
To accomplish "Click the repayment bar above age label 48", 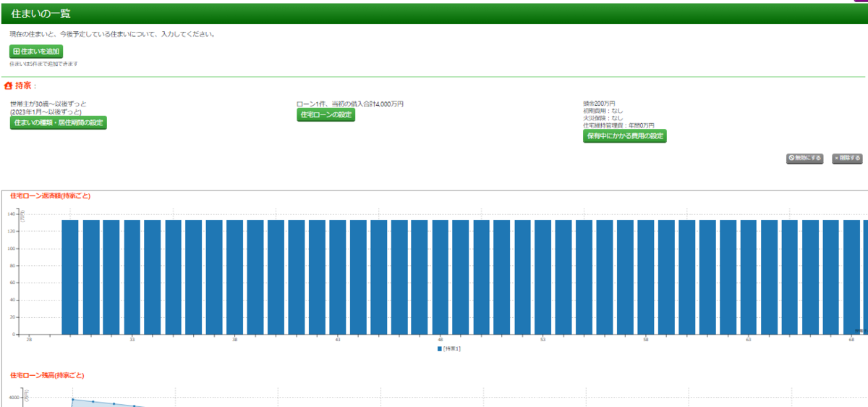I will [x=441, y=277].
